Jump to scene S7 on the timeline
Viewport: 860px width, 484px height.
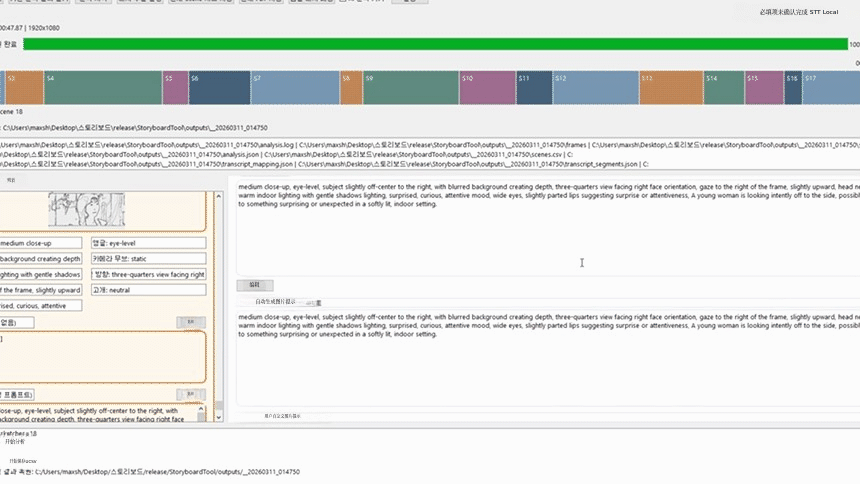(x=294, y=88)
